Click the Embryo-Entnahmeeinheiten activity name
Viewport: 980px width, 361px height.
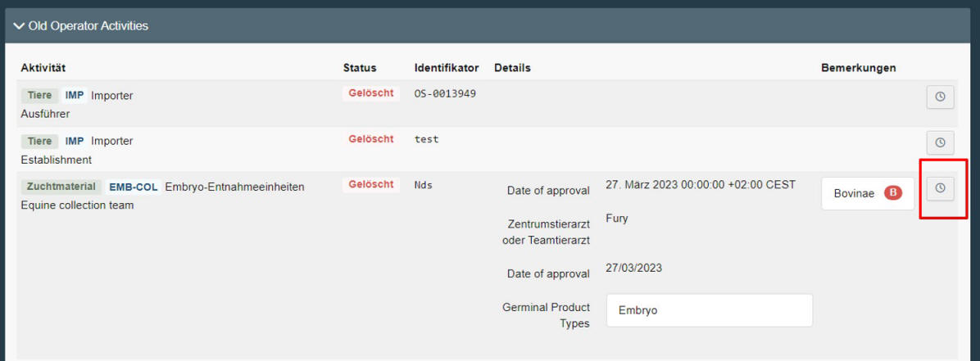pos(235,187)
